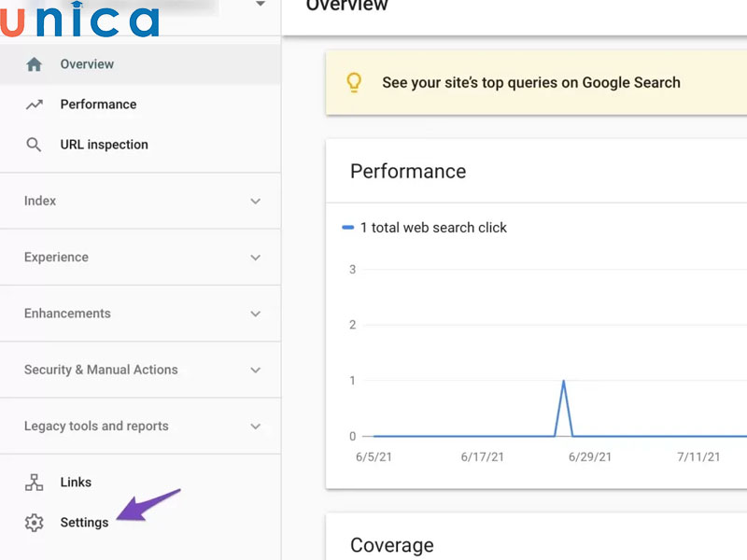
Task: Click the Overview page title at top
Action: tap(347, 7)
